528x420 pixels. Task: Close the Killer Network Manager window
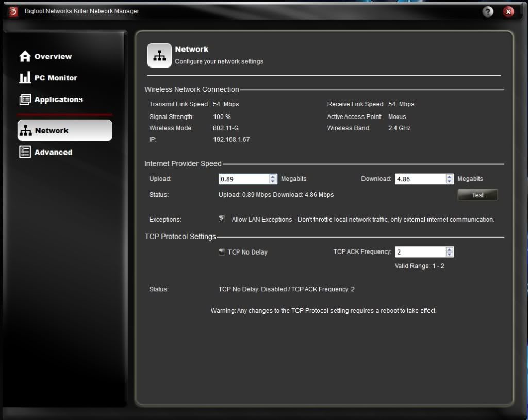click(508, 12)
